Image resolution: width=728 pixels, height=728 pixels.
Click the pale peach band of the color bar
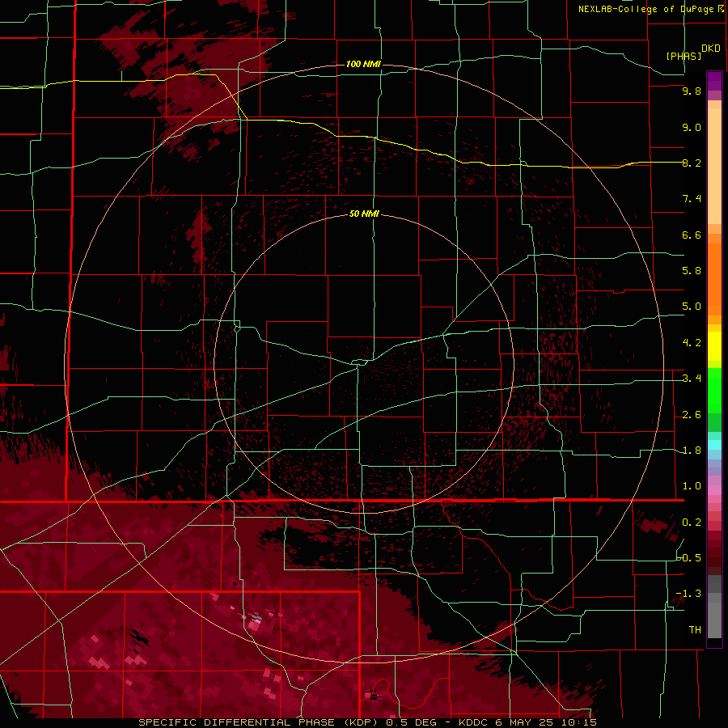click(x=714, y=166)
